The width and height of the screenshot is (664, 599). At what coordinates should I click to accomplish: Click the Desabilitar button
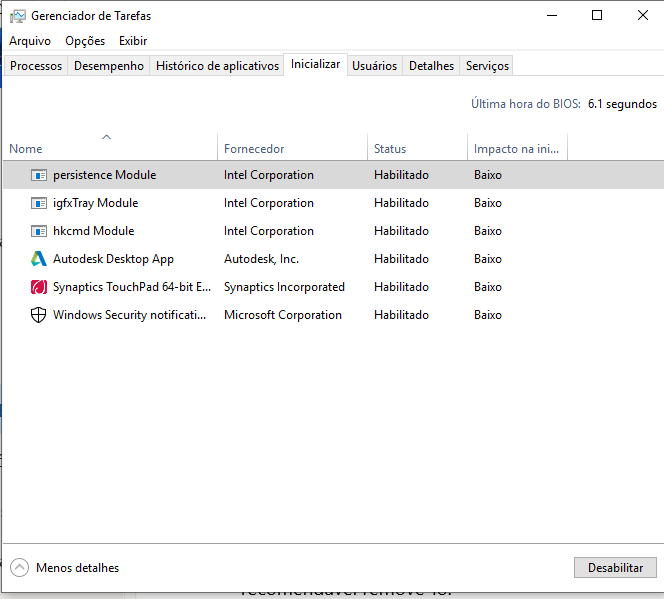(x=615, y=568)
